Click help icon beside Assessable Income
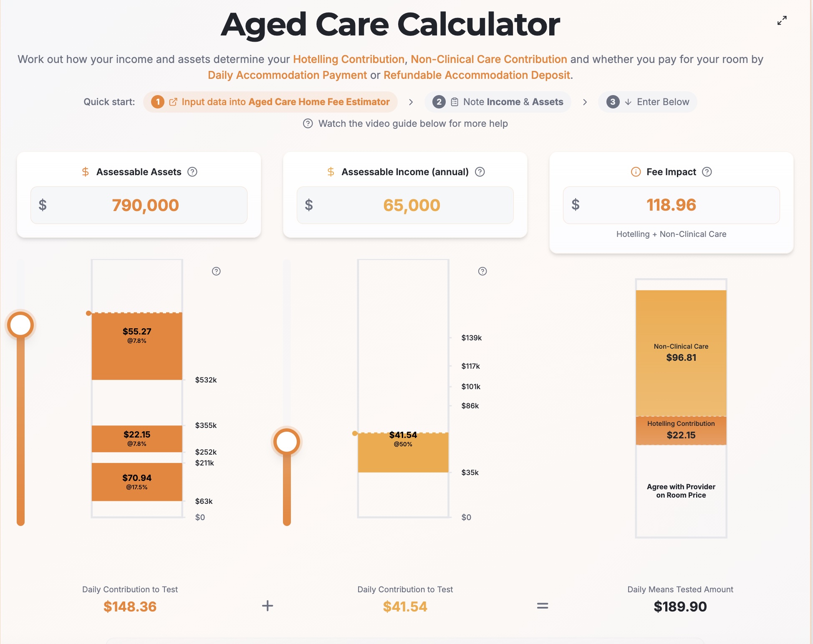Viewport: 813px width, 644px height. [480, 172]
